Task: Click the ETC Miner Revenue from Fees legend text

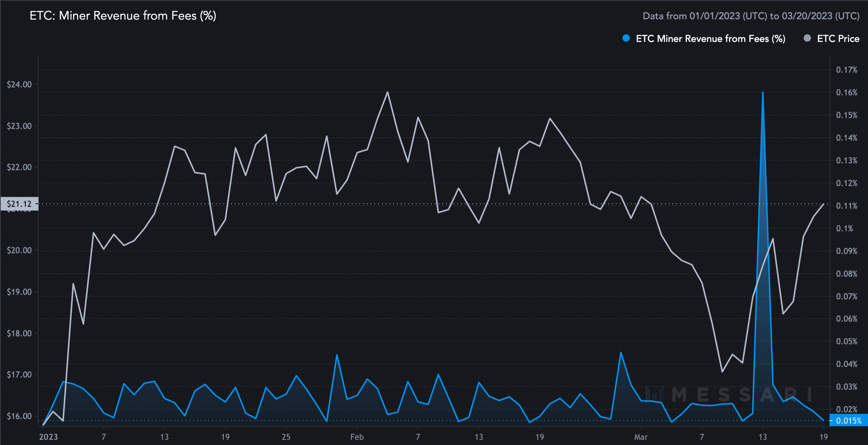Action: [711, 39]
